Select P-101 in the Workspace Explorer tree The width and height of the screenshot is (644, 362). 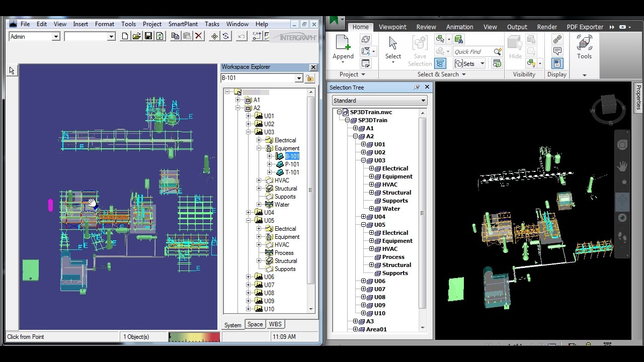292,164
